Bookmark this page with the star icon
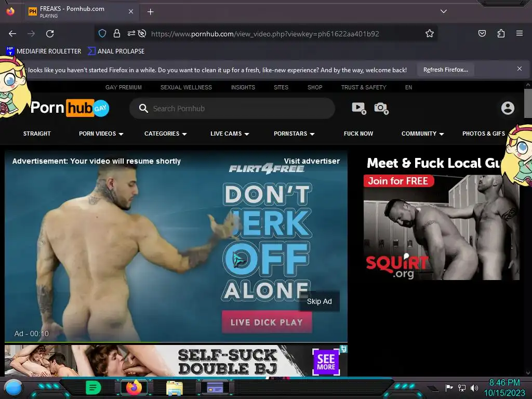Viewport: 532px width, 399px height. point(430,33)
